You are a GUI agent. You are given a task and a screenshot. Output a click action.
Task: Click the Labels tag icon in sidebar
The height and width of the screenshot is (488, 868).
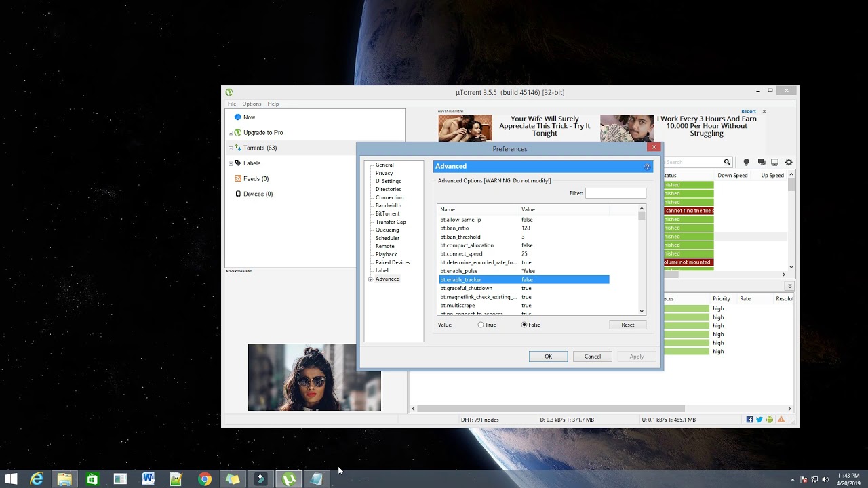point(238,163)
